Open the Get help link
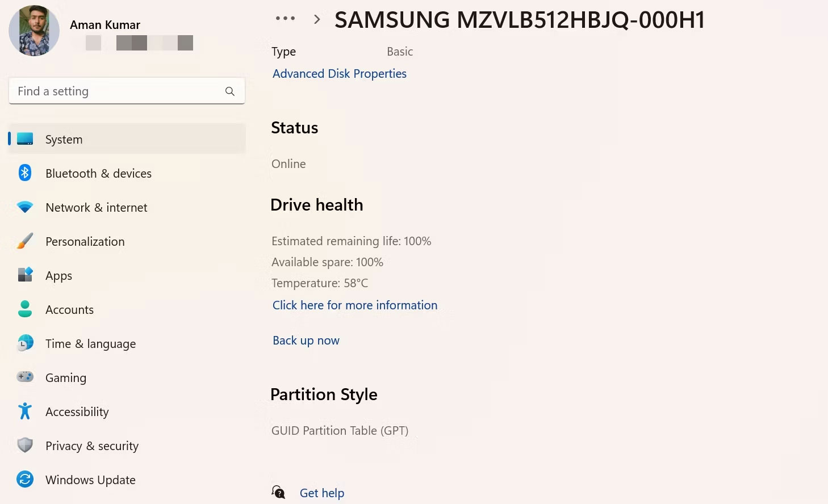This screenshot has height=504, width=828. click(322, 493)
